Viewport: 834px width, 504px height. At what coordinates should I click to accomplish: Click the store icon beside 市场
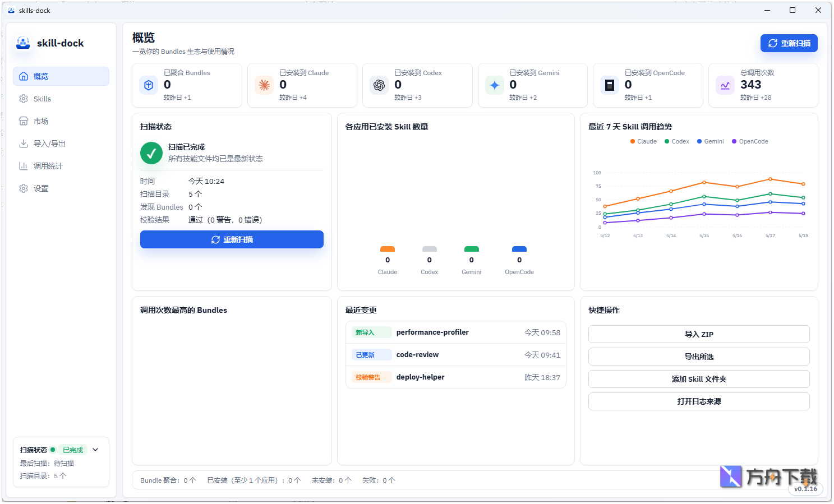coord(24,121)
